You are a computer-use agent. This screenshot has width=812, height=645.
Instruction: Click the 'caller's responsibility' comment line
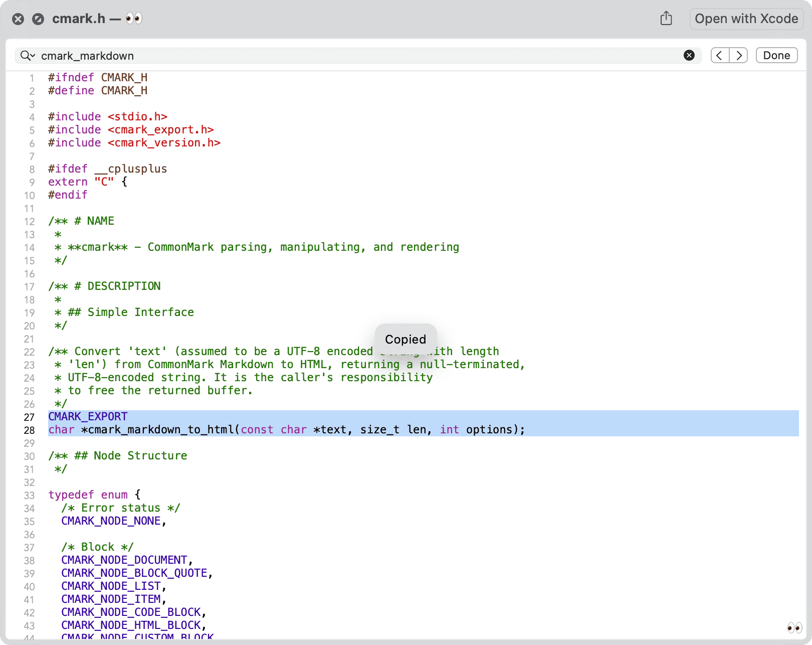click(x=244, y=378)
